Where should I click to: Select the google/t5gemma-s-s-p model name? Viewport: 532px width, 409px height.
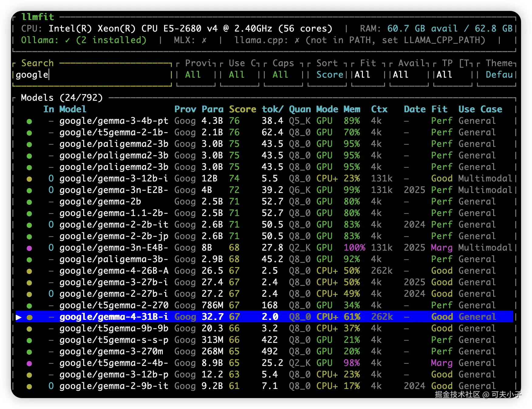pos(114,340)
